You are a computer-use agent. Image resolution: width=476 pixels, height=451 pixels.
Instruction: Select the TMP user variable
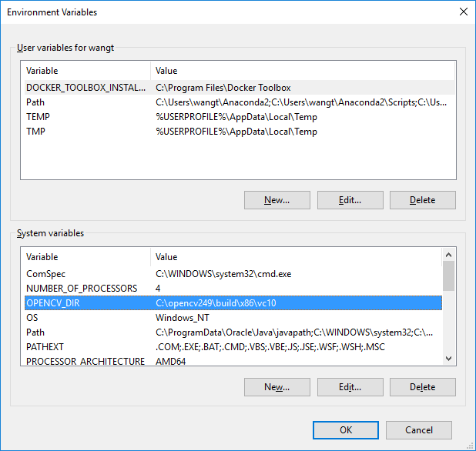(240, 132)
